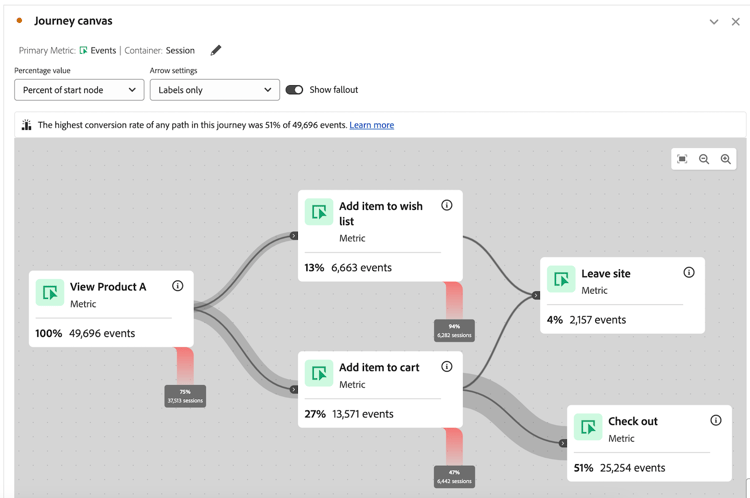Viewport: 750px width, 498px height.
Task: Click the 49,696 events value
Action: tap(102, 333)
